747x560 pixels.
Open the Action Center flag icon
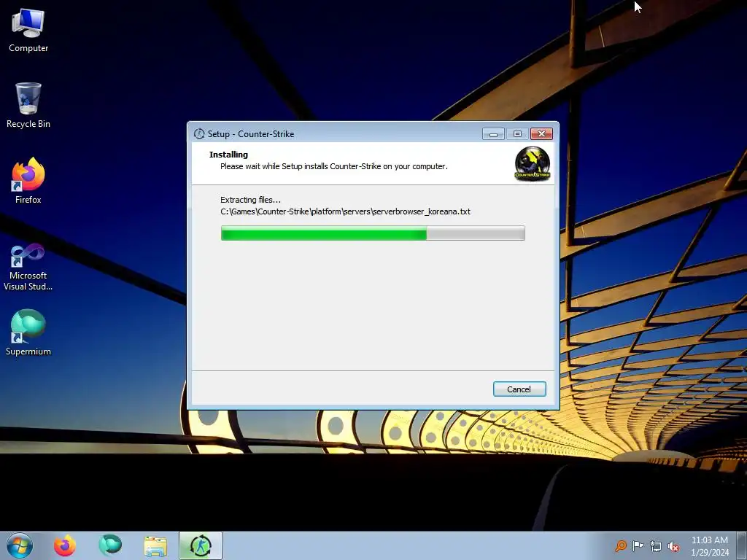coord(638,546)
